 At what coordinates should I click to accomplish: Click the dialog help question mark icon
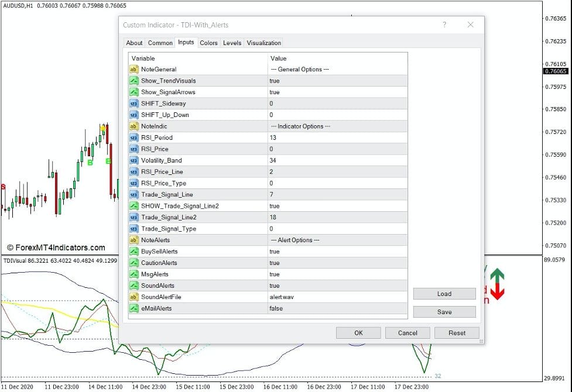click(x=444, y=25)
